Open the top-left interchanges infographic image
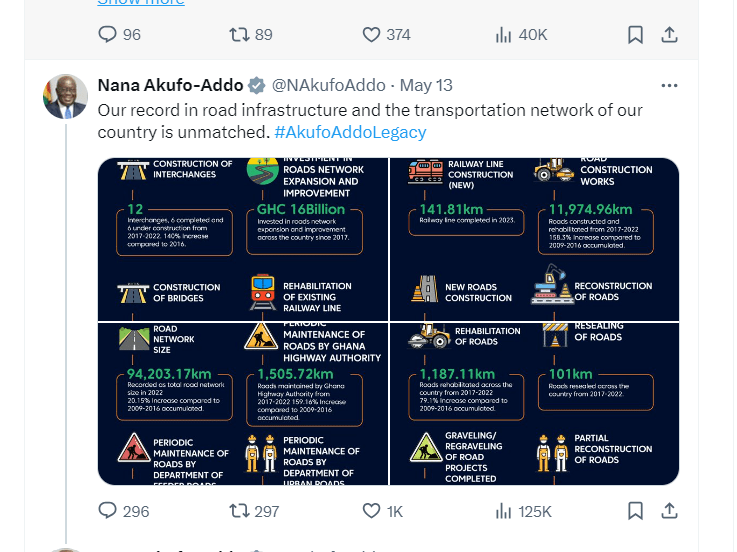The width and height of the screenshot is (737, 552). click(x=243, y=239)
